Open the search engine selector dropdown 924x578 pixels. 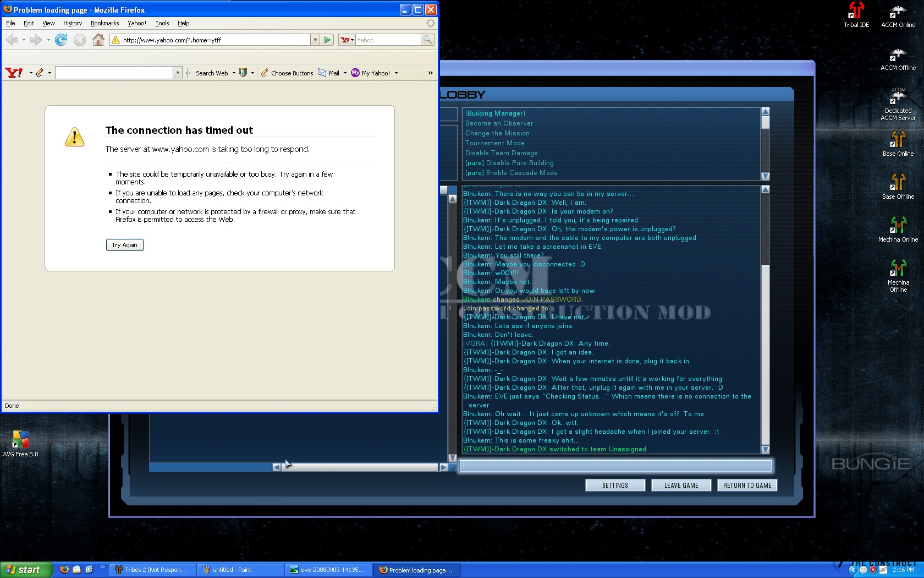[x=346, y=40]
